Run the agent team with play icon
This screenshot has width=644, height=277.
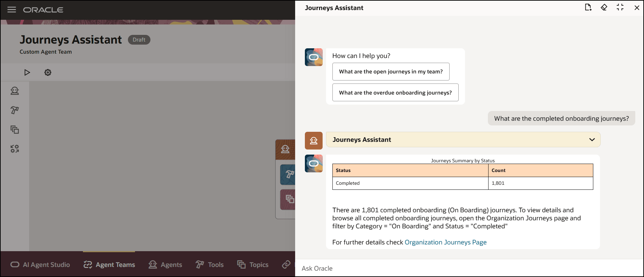point(27,72)
